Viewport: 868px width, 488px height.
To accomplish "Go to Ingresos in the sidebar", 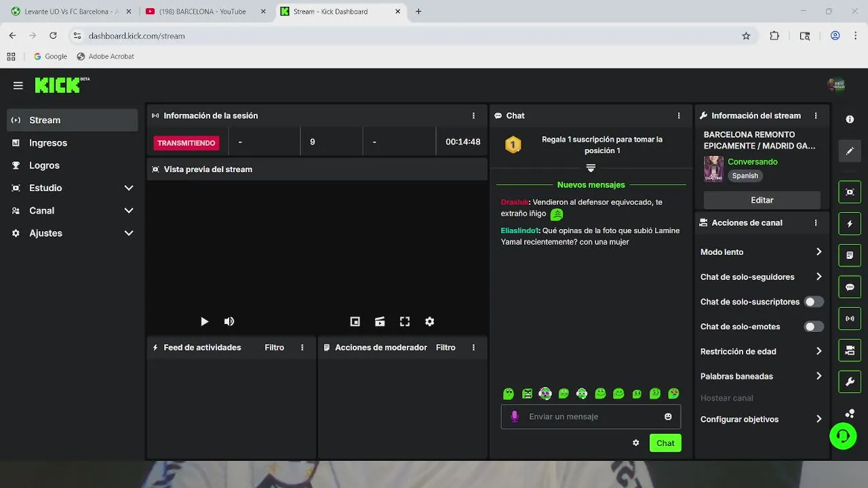I will pyautogui.click(x=73, y=143).
